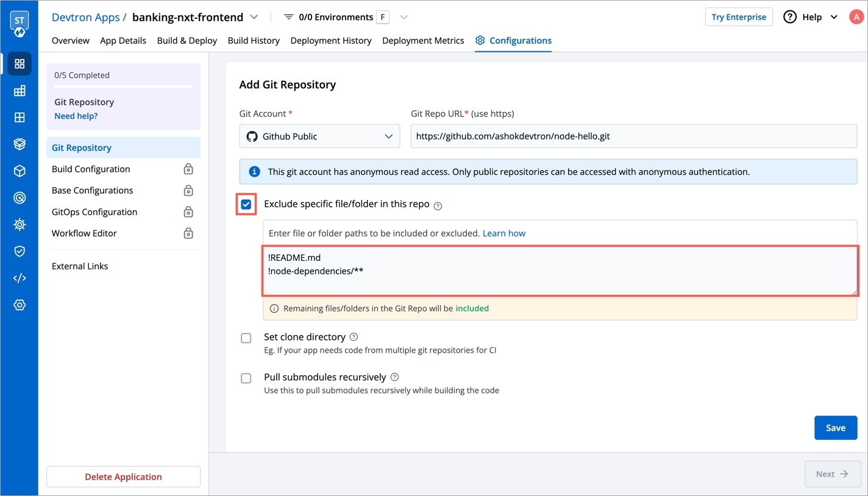The width and height of the screenshot is (868, 496).
Task: Open the circular target sidebar icon
Action: click(20, 198)
